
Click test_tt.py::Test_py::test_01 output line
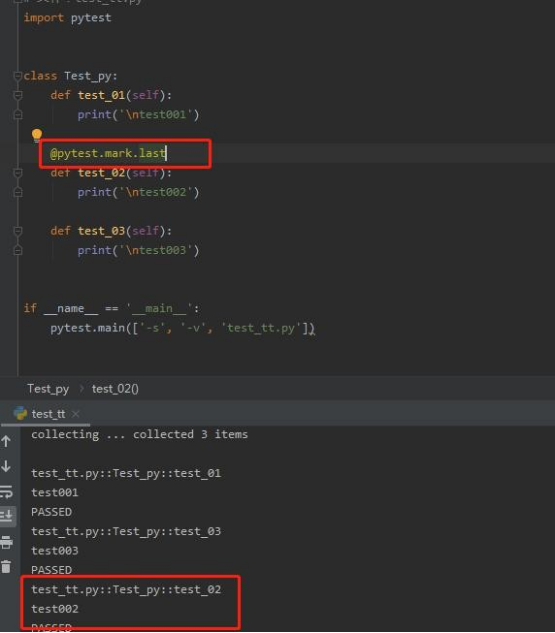click(126, 473)
